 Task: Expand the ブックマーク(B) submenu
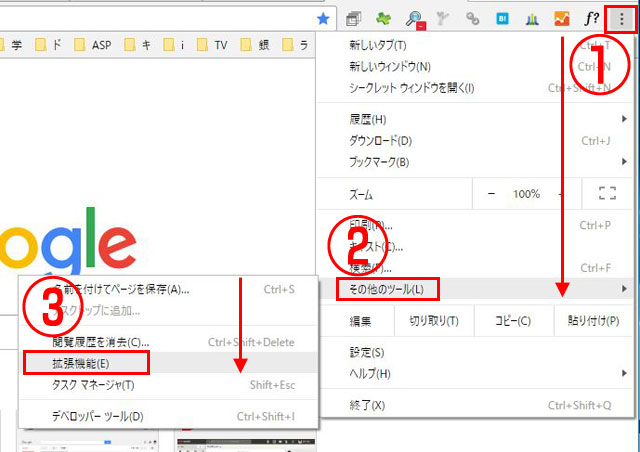coord(476,162)
